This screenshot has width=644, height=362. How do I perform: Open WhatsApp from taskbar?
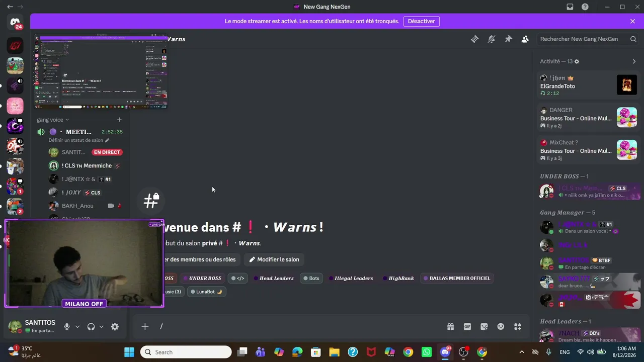pyautogui.click(x=427, y=352)
